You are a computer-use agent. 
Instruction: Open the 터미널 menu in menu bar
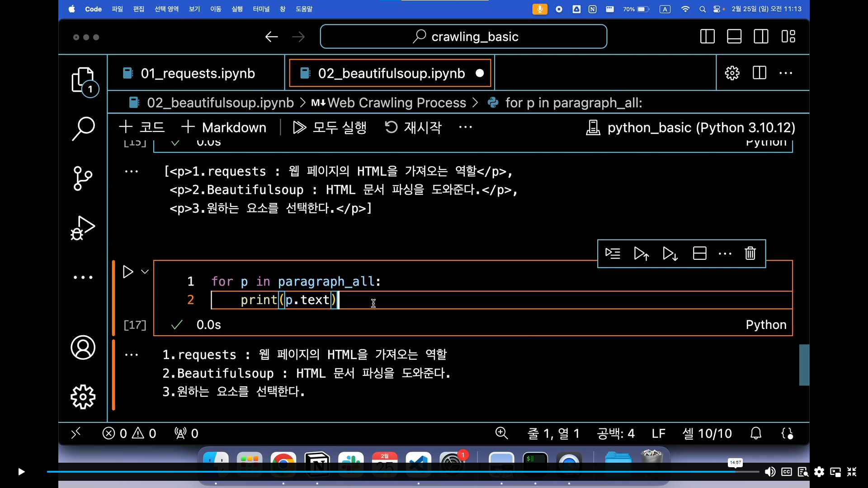[261, 9]
